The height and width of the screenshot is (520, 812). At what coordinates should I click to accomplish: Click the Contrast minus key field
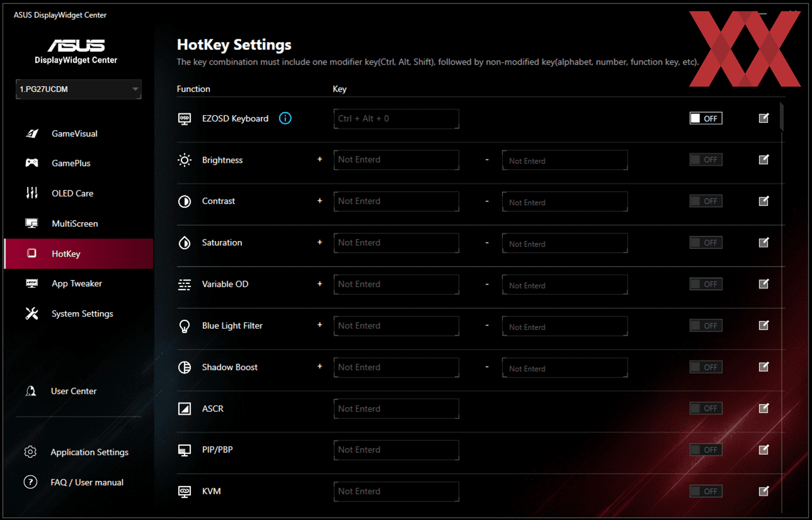[x=565, y=201]
